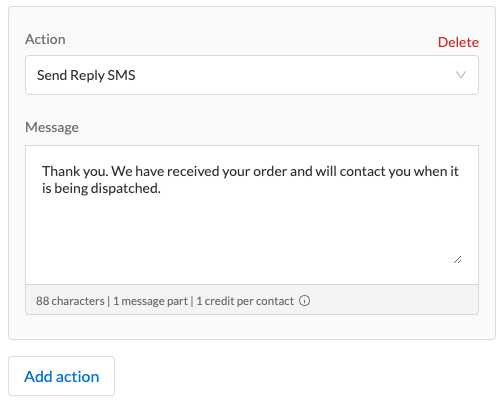
Task: Click the Add action button
Action: tap(62, 376)
